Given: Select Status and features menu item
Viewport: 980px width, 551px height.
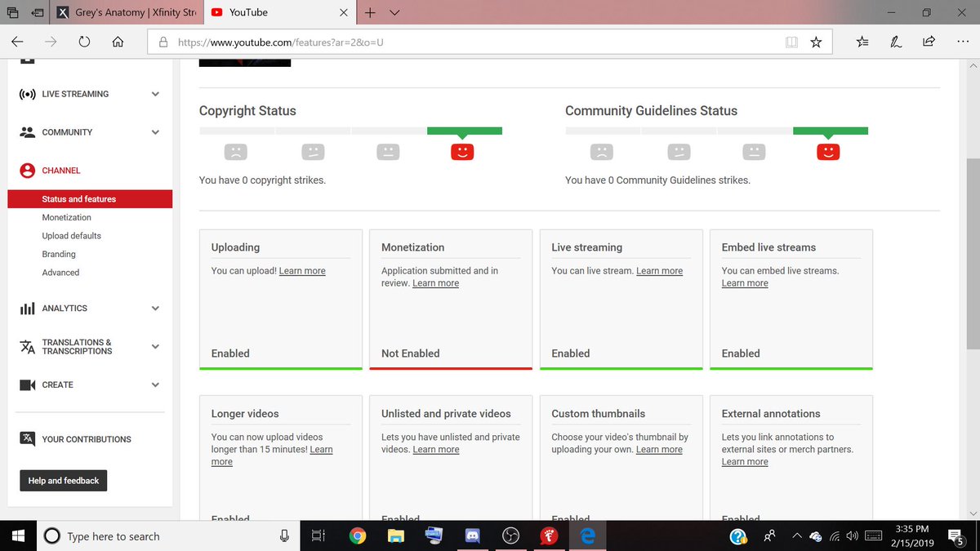Looking at the screenshot, I should [90, 199].
